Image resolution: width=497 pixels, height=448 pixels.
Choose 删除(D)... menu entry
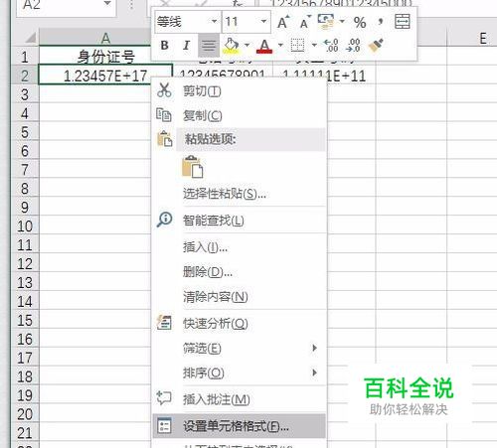click(240, 272)
